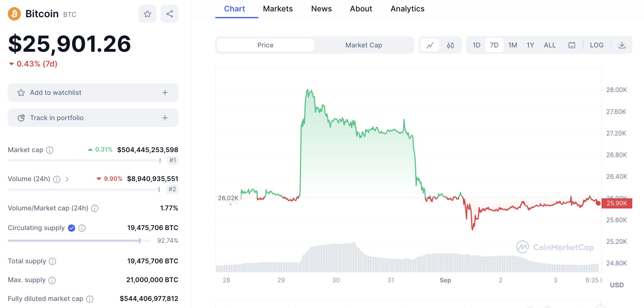The width and height of the screenshot is (644, 308).
Task: Switch to line chart view icon
Action: pos(430,45)
